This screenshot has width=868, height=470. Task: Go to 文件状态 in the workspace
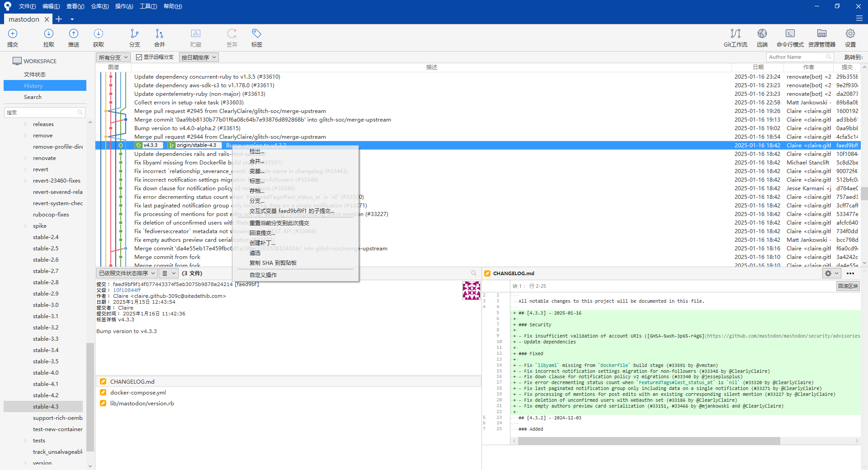tap(35, 74)
